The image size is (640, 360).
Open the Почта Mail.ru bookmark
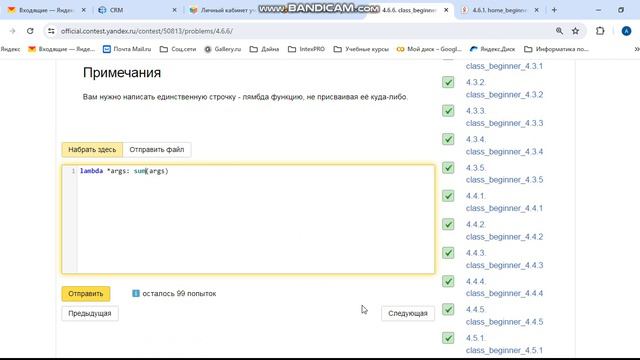(x=127, y=49)
